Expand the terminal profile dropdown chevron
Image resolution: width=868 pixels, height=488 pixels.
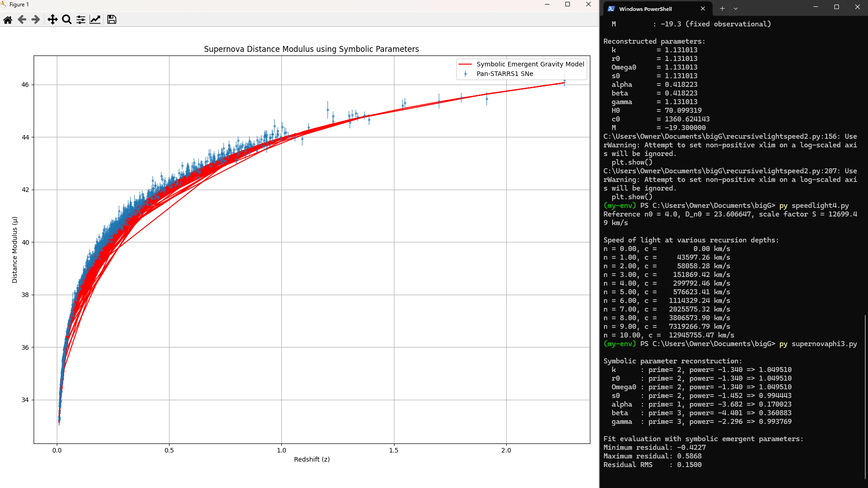(736, 9)
